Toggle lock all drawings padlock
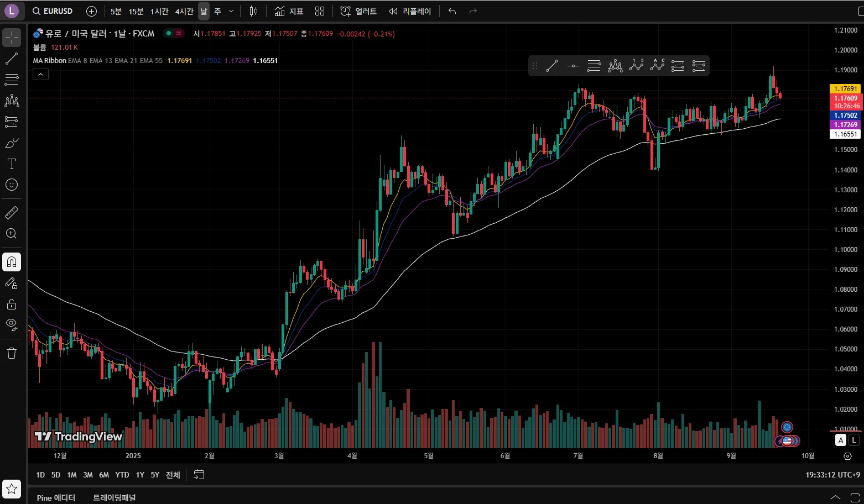This screenshot has height=504, width=864. click(12, 304)
